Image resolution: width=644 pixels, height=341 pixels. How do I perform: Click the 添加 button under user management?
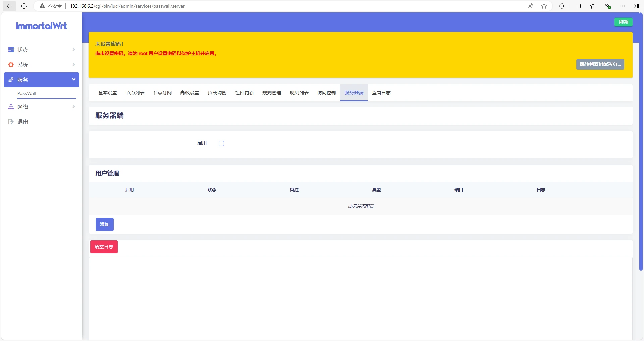pyautogui.click(x=105, y=224)
